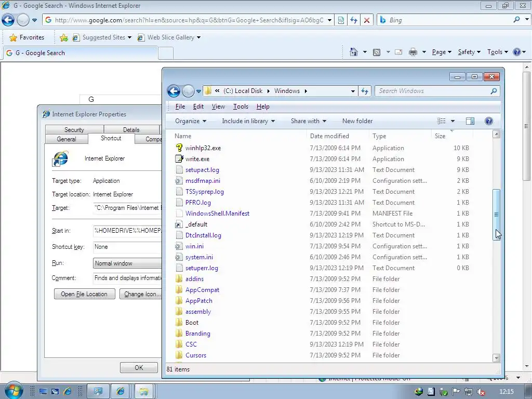Click the Explorer folder taskbar button

click(144, 392)
